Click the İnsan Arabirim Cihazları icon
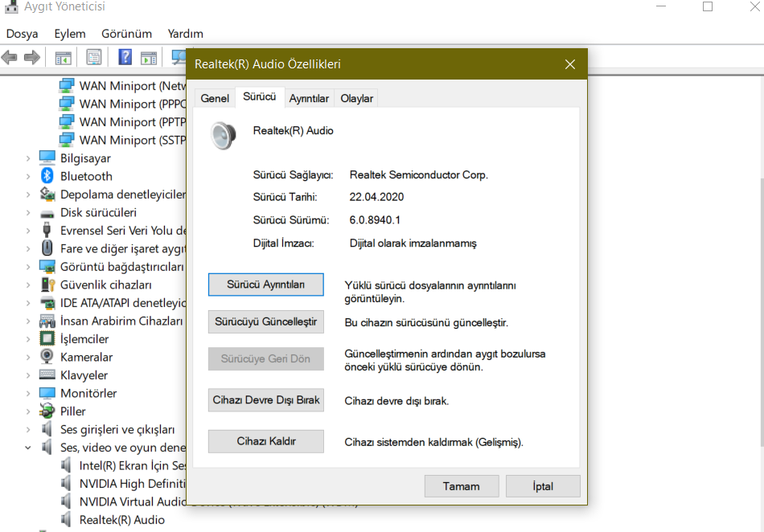764x532 pixels. pos(47,321)
